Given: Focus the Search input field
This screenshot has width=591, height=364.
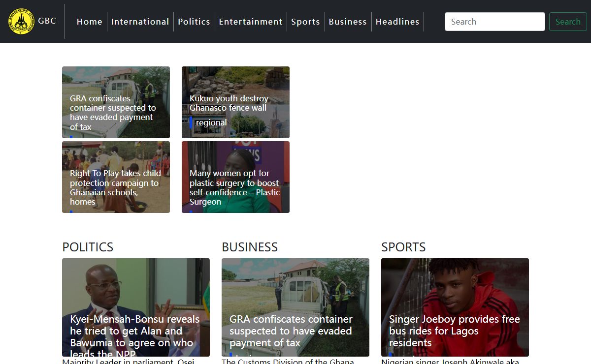Looking at the screenshot, I should pyautogui.click(x=495, y=22).
